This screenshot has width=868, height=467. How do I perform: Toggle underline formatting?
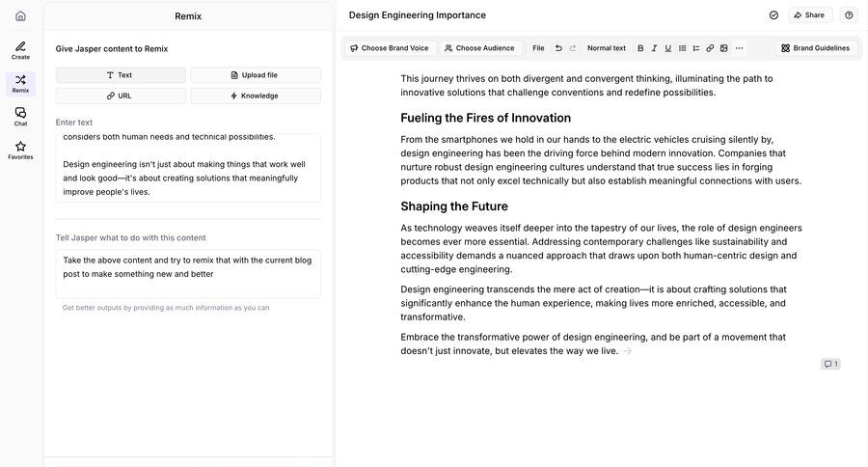pos(668,48)
